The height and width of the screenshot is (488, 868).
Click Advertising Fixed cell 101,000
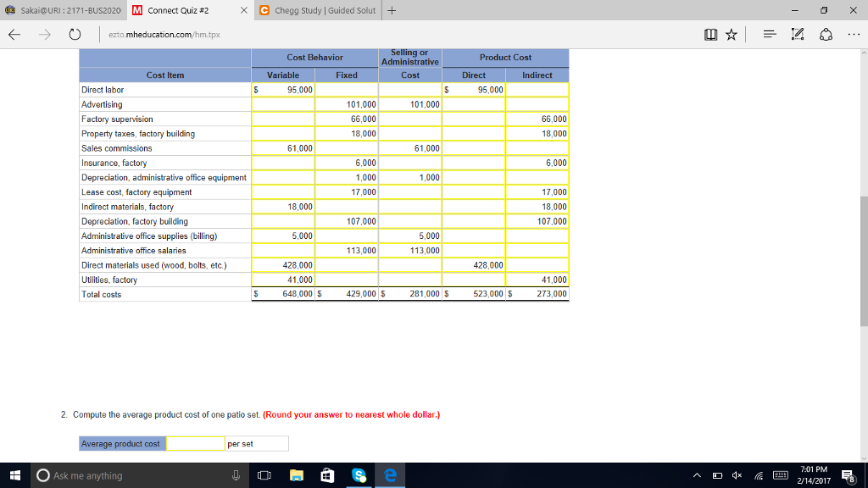click(x=347, y=104)
